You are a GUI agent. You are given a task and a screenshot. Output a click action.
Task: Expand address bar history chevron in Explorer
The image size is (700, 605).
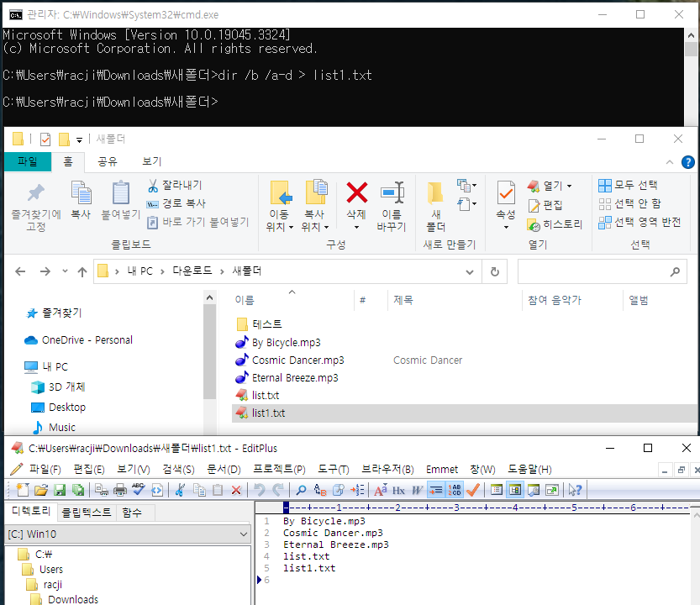coord(470,271)
